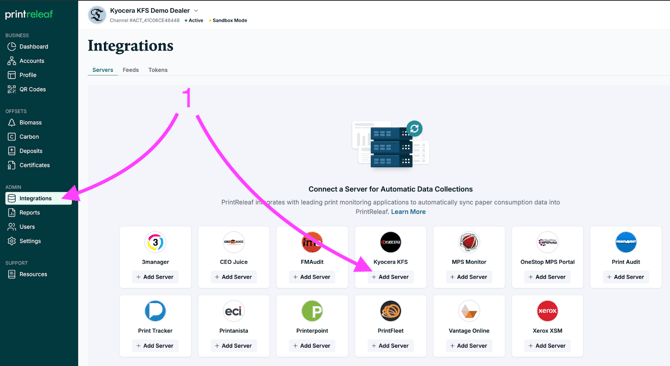The height and width of the screenshot is (366, 670).
Task: Add Server for PrintFleet
Action: [x=391, y=346]
